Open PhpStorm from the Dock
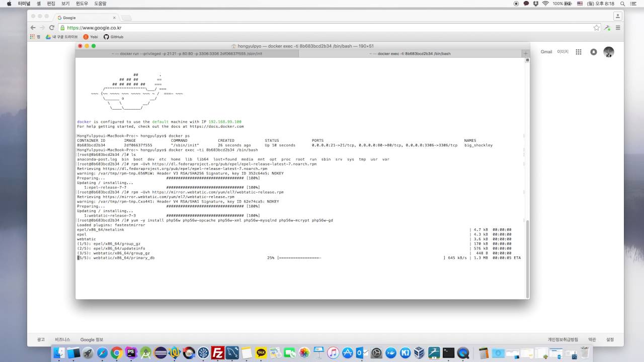 [x=131, y=353]
